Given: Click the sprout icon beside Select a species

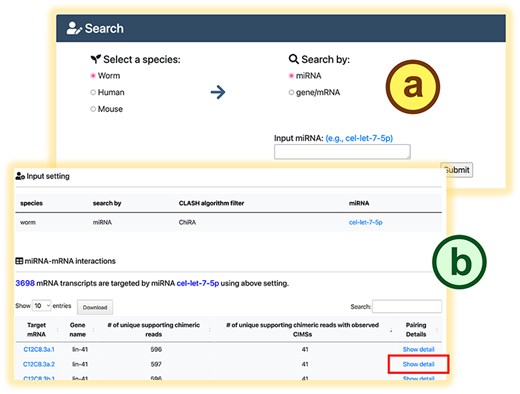Looking at the screenshot, I should click(96, 59).
